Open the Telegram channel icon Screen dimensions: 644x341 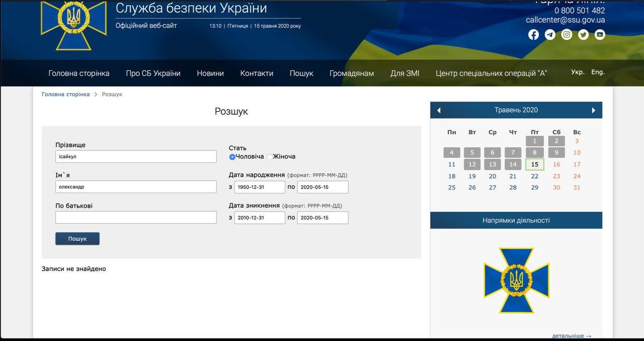click(x=550, y=35)
